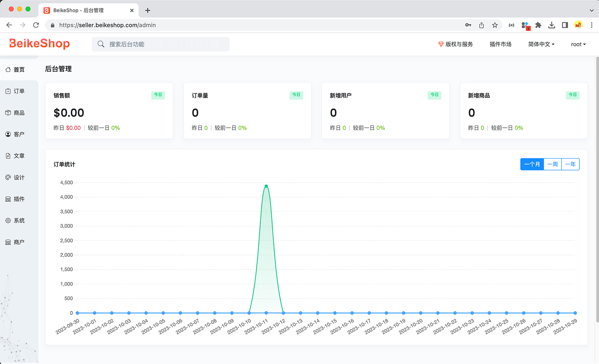This screenshot has height=364, width=599.
Task: Open the browser downloads icon
Action: [x=552, y=25]
